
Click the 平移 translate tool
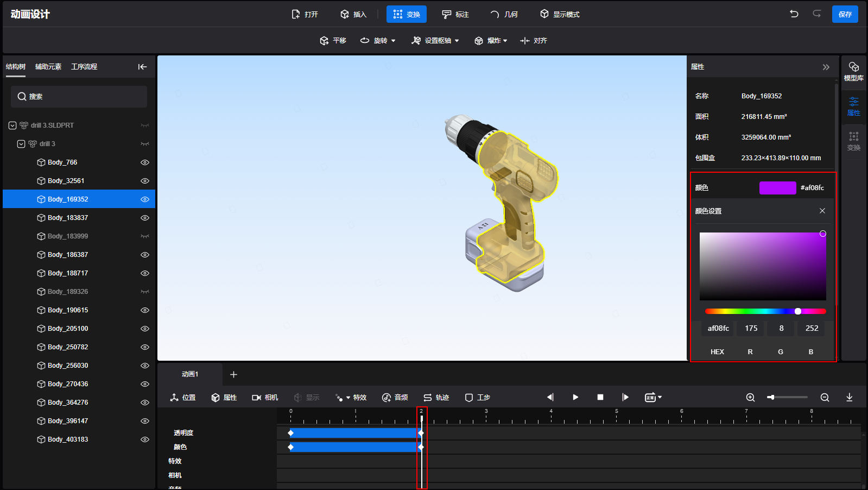(x=333, y=41)
